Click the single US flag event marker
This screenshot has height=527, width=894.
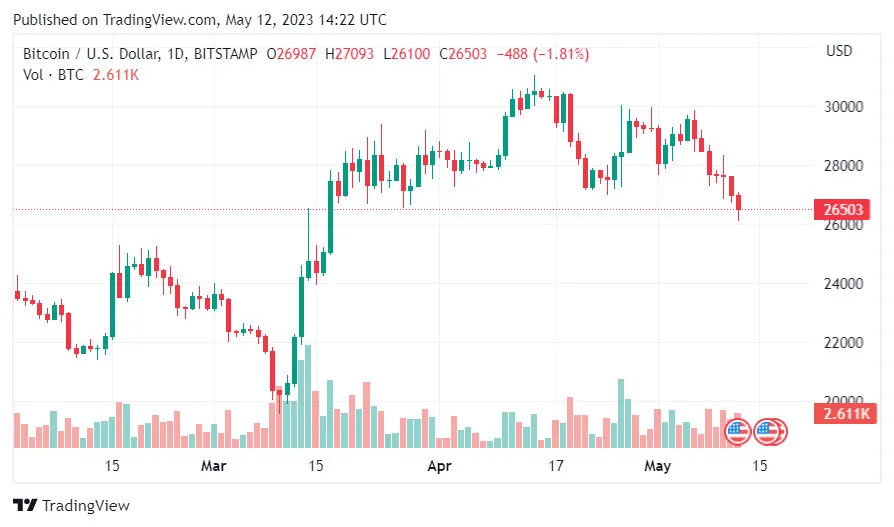[x=736, y=432]
